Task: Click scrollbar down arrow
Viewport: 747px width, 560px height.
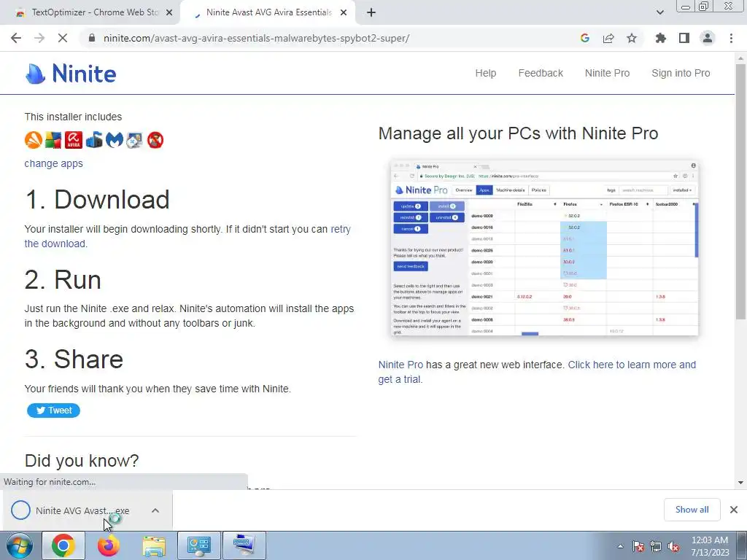Action: 740,483
